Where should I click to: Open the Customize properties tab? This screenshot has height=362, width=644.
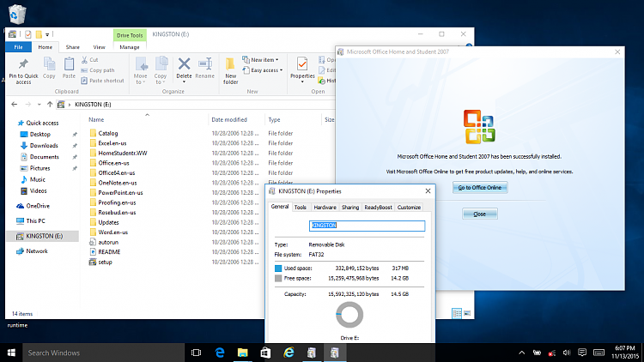[409, 208]
